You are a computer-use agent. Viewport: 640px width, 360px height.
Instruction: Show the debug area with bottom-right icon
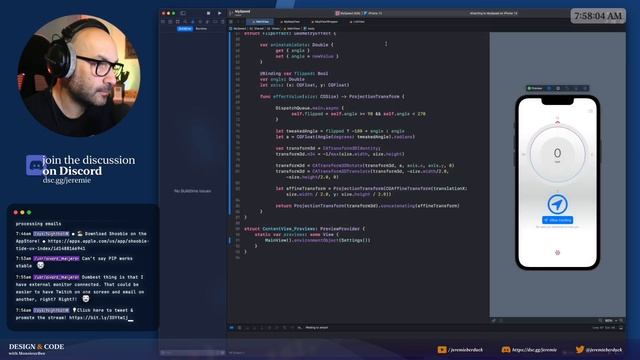(621, 327)
